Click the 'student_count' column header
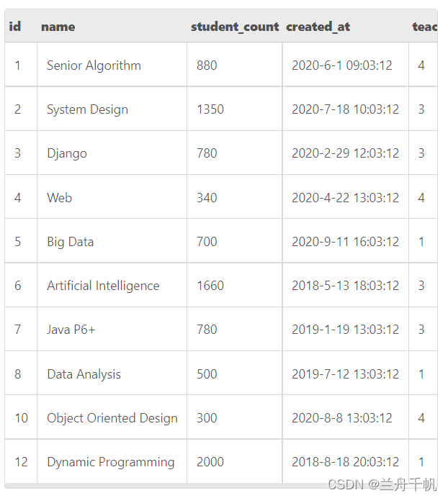448x498 pixels. pos(235,27)
